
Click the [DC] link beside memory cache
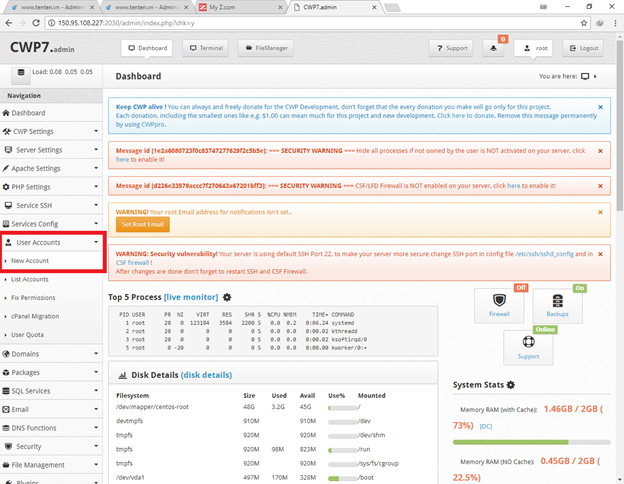[x=486, y=426]
